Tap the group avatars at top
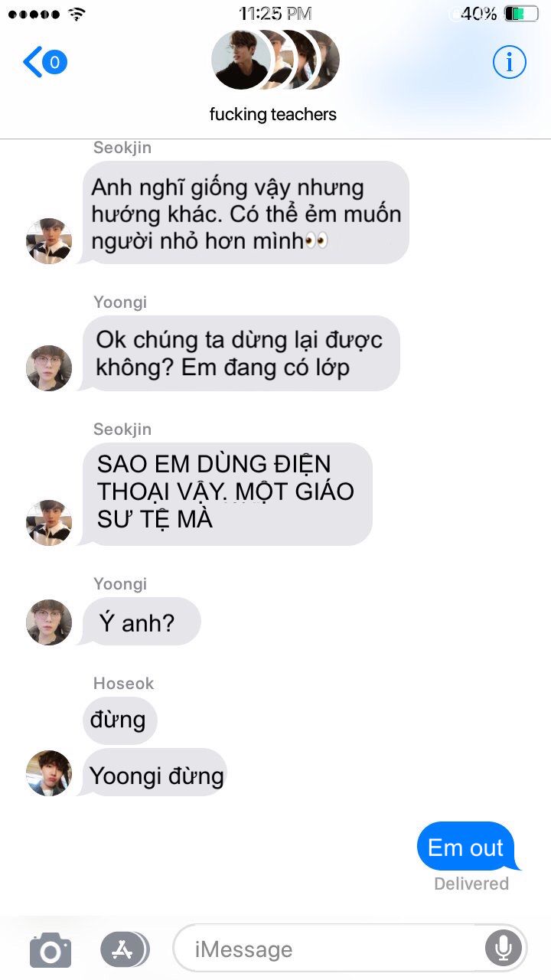The height and width of the screenshot is (980, 551). click(x=274, y=60)
